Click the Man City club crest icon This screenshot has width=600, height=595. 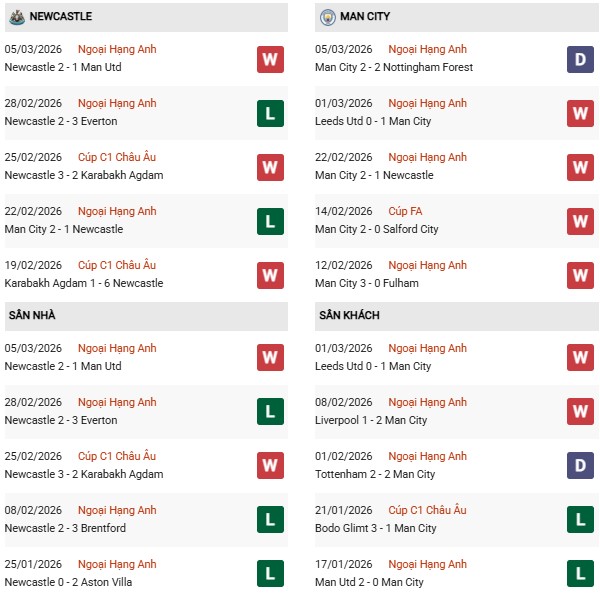[327, 16]
